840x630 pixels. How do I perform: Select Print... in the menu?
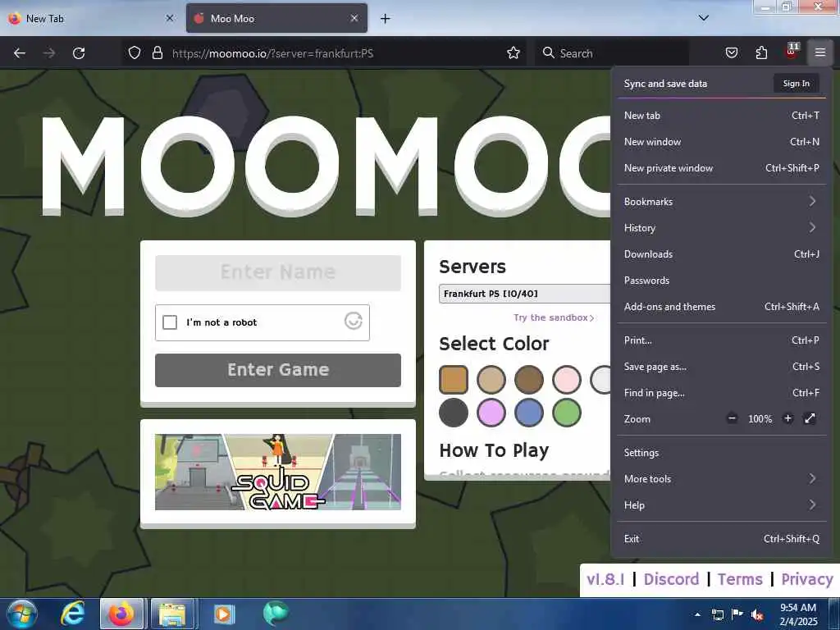(721, 340)
